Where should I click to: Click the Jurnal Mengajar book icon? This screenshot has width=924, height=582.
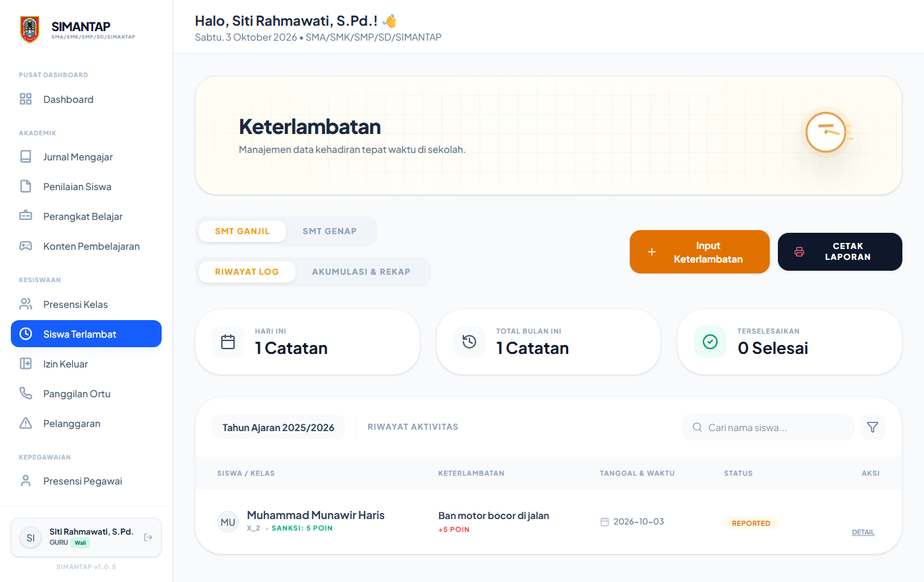pyautogui.click(x=26, y=157)
